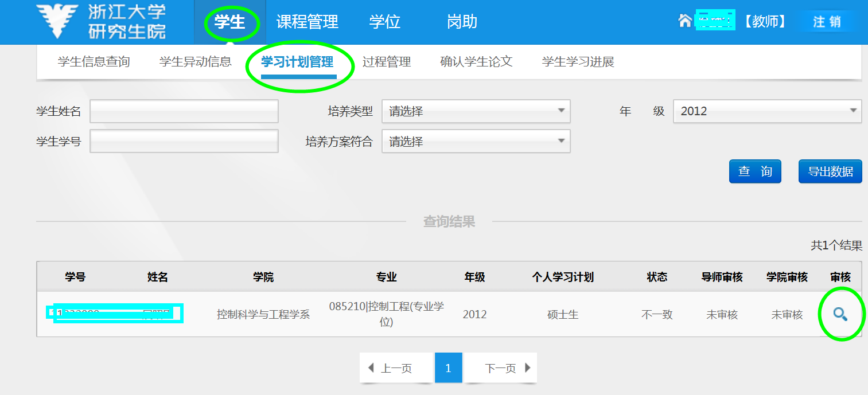Image resolution: width=868 pixels, height=395 pixels.
Task: Click the 查询 search button
Action: (x=755, y=171)
